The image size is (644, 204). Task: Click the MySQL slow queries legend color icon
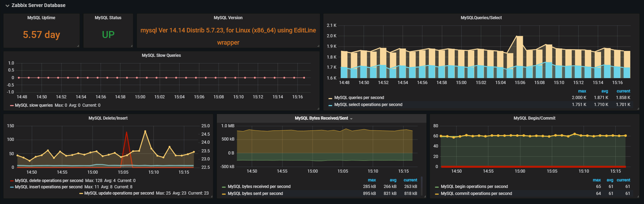12,105
